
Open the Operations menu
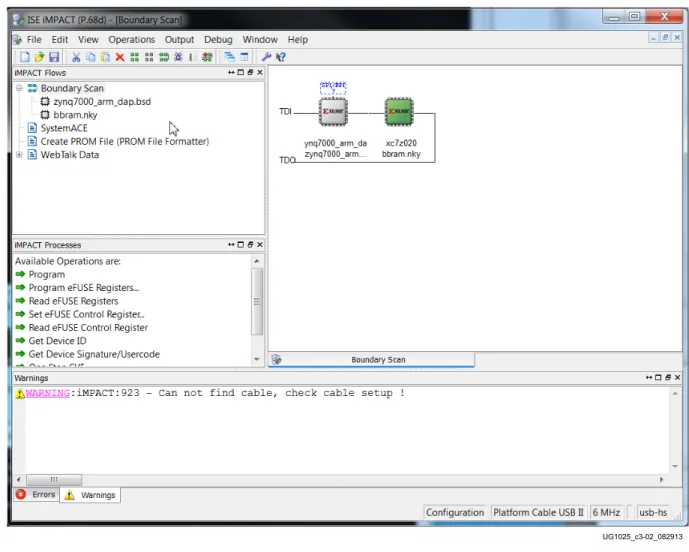coord(131,40)
